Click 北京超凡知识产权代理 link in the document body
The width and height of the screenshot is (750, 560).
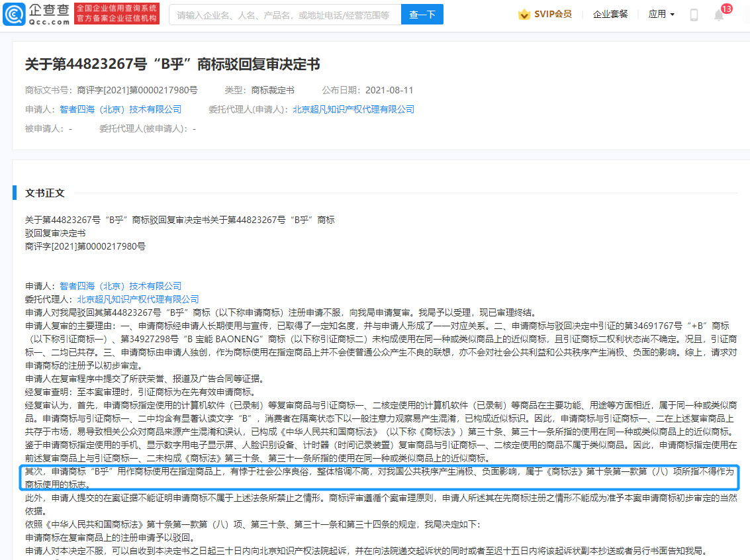point(138,299)
